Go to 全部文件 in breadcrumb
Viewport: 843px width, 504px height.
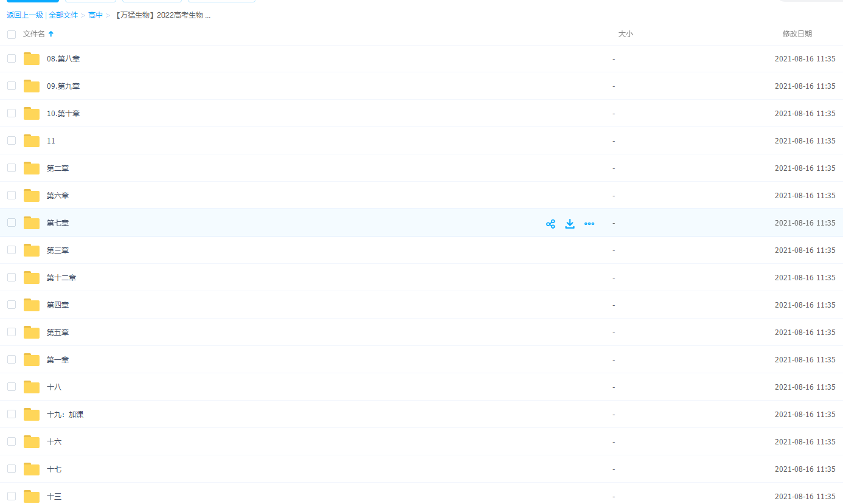(63, 15)
